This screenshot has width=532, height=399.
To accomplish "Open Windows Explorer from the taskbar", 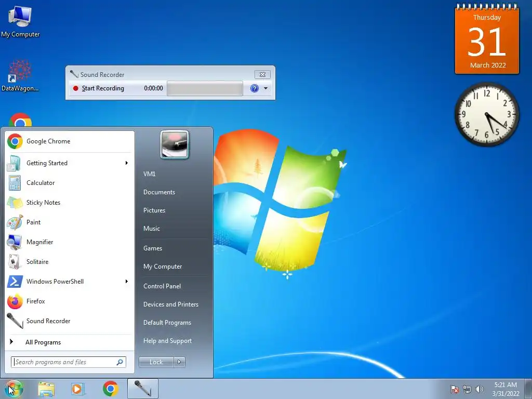I will coord(46,389).
